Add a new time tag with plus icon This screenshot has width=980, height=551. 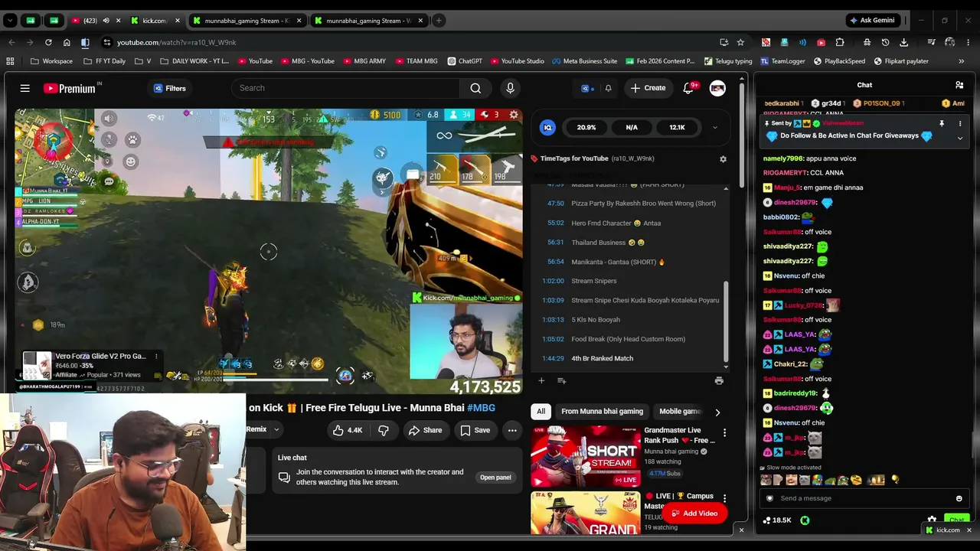coord(541,380)
